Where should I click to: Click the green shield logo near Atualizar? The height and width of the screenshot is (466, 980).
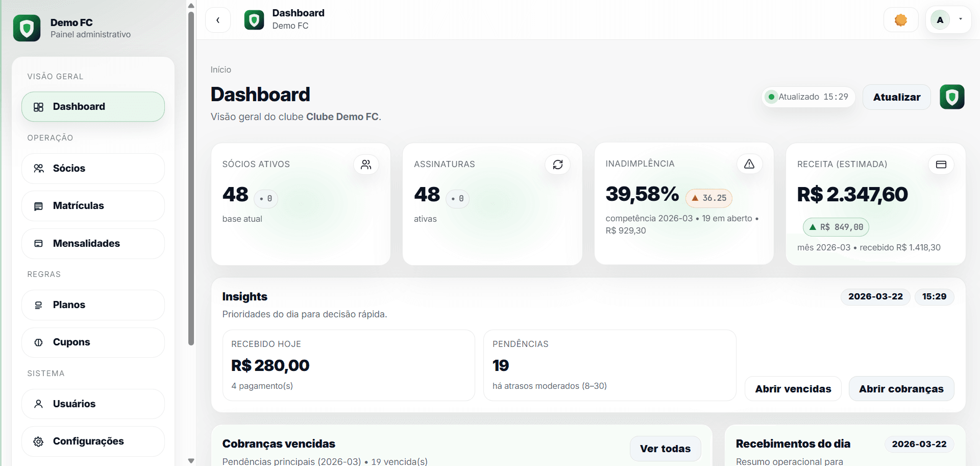(x=951, y=97)
